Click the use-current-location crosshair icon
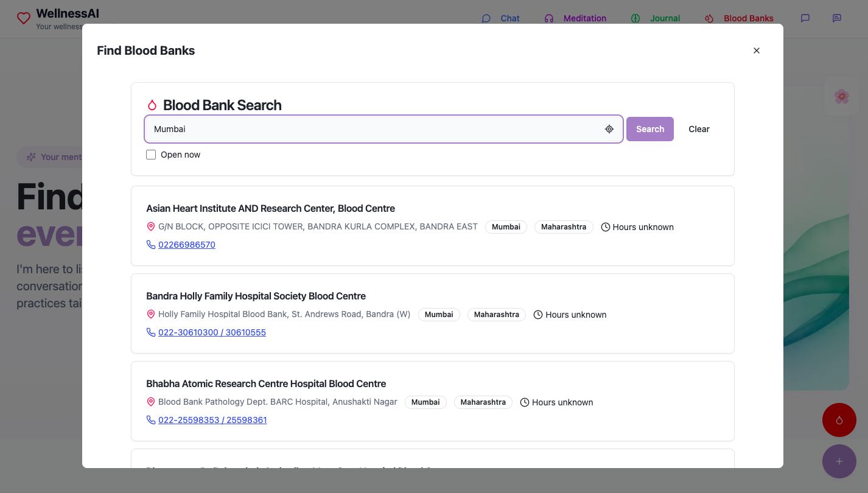The width and height of the screenshot is (868, 493). (x=609, y=129)
